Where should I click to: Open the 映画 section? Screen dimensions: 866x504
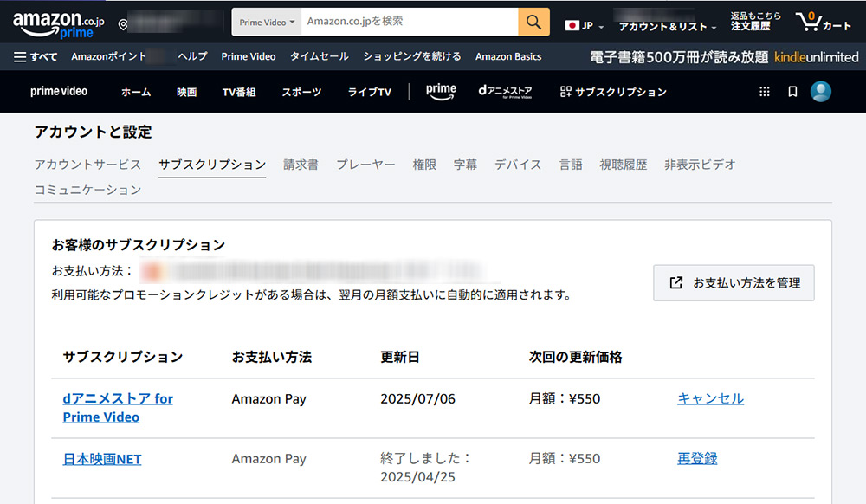click(187, 92)
